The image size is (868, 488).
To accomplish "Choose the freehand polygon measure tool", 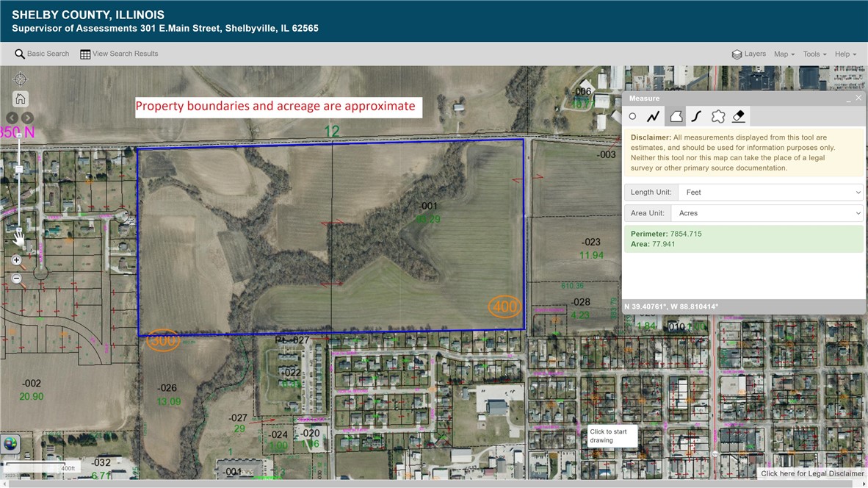I will pyautogui.click(x=718, y=116).
